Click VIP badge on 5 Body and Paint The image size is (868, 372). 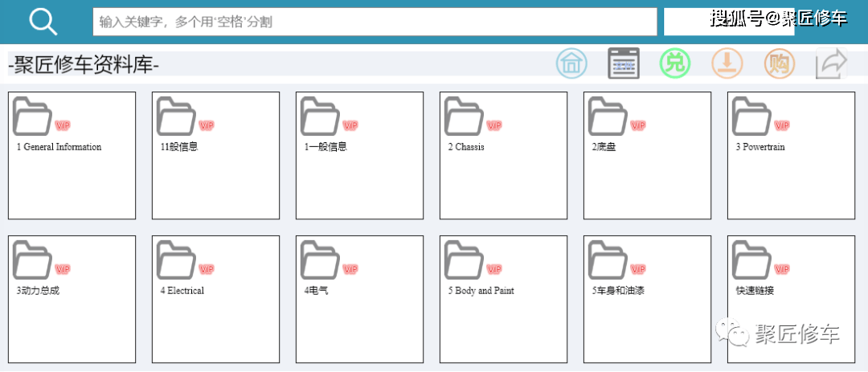(494, 270)
